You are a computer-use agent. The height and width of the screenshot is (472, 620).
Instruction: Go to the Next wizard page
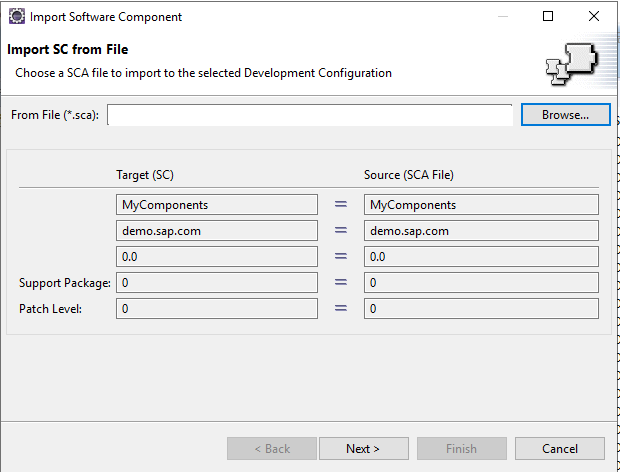[x=364, y=448]
